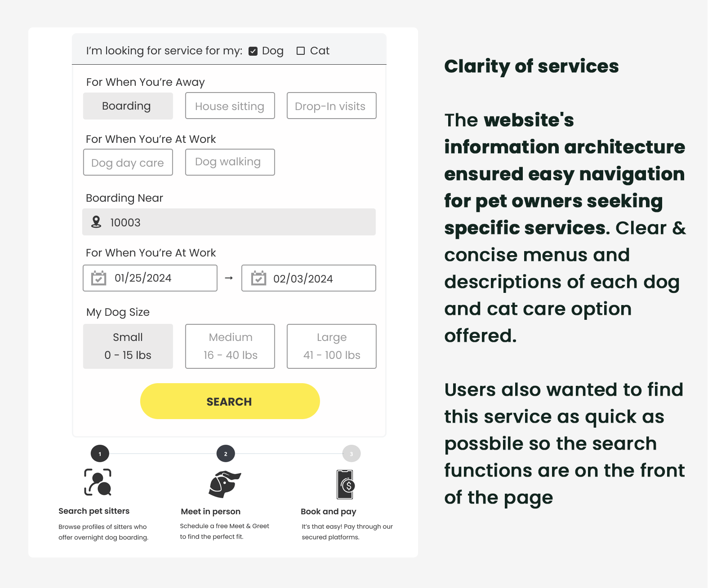Viewport: 708px width, 588px height.
Task: Click the step 3 circle marker
Action: tap(352, 454)
